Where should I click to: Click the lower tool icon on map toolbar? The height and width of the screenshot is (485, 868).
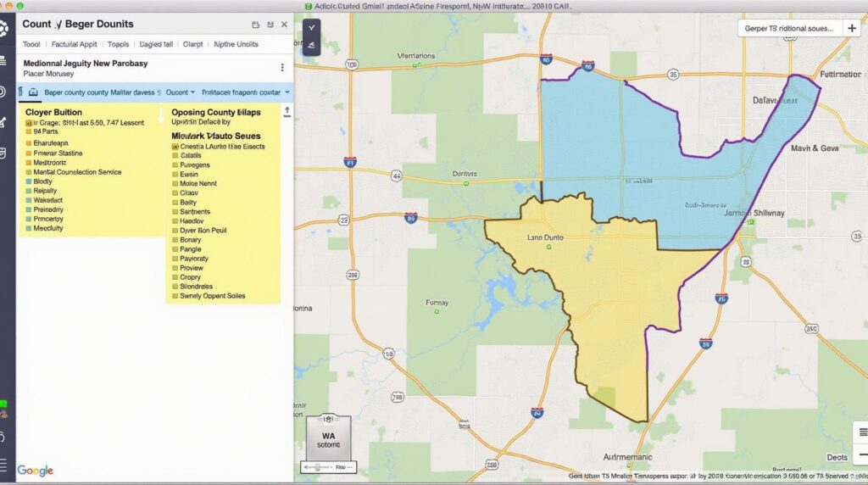pos(312,46)
